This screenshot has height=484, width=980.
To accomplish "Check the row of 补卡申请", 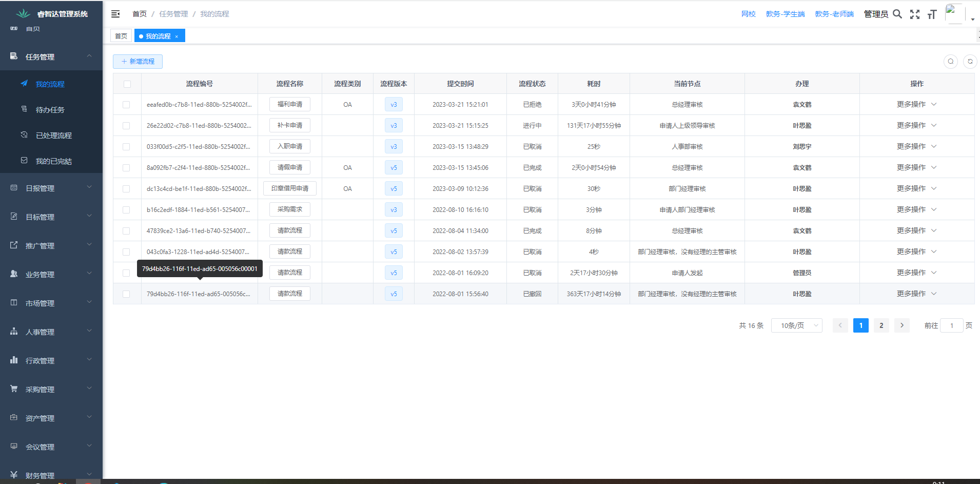I will click(x=126, y=126).
